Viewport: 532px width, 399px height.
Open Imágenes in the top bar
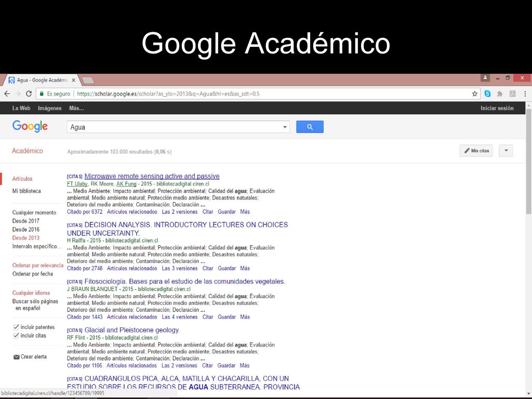(50, 108)
